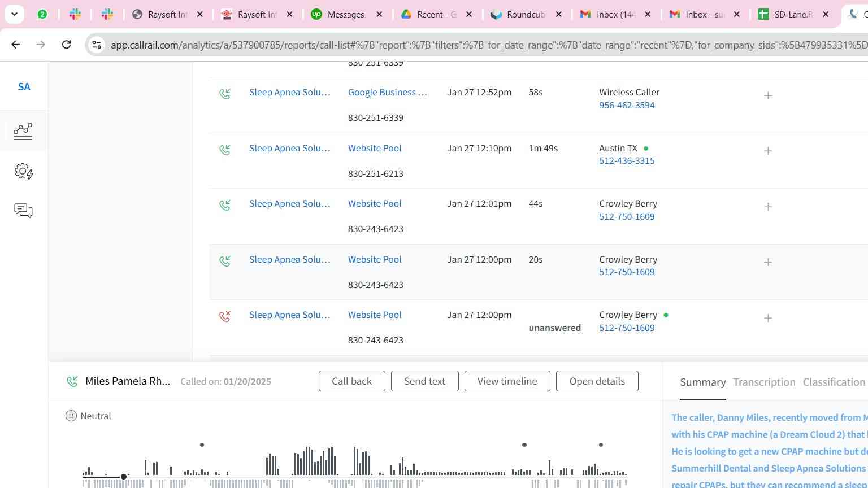This screenshot has height=488, width=868.
Task: Add tag with plus for 20s call row
Action: click(768, 262)
